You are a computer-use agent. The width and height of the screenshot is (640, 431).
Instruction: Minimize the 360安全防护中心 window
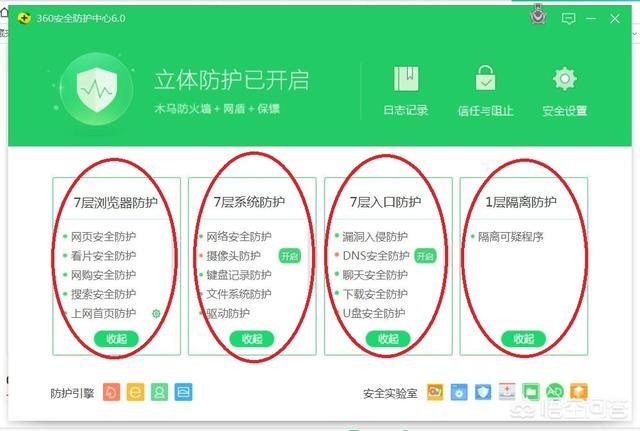tap(591, 18)
